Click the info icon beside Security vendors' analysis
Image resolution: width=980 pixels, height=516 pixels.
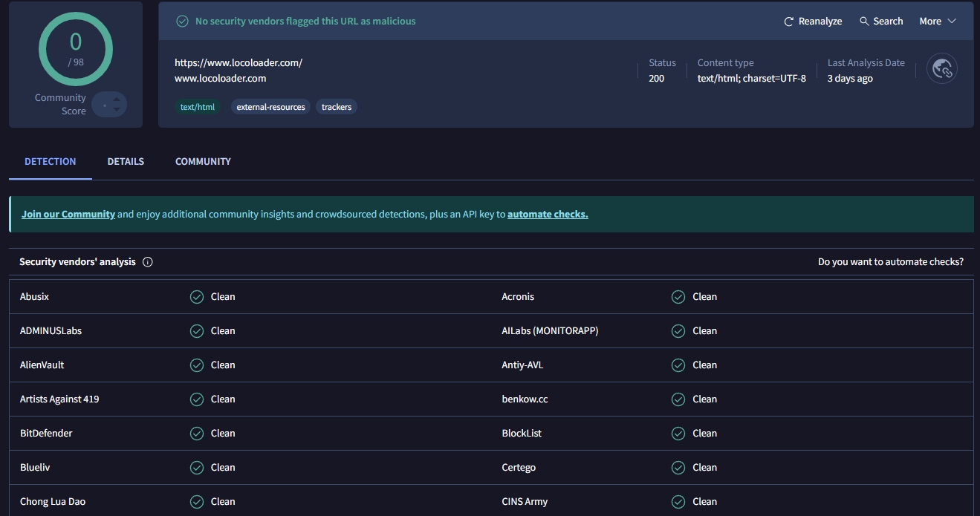(x=148, y=262)
